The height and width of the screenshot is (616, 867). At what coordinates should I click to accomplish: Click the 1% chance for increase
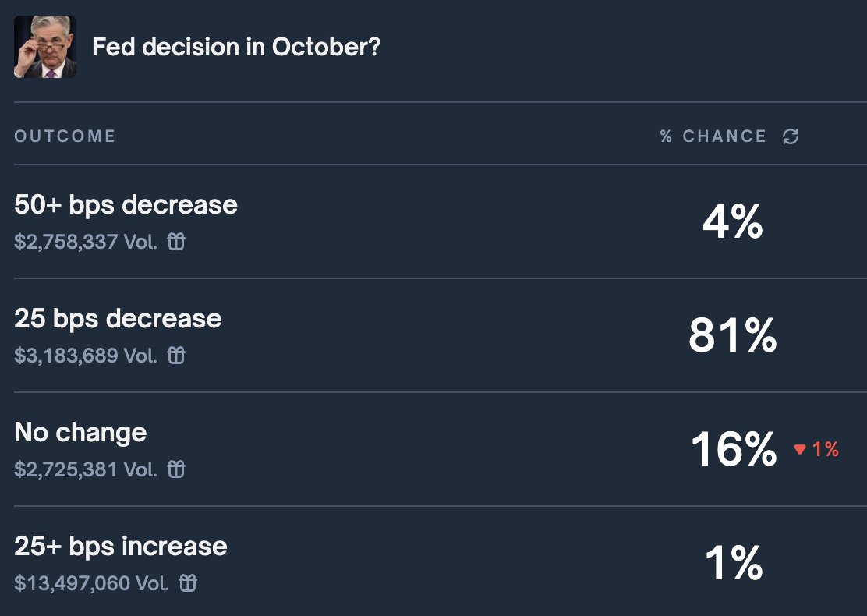[734, 563]
